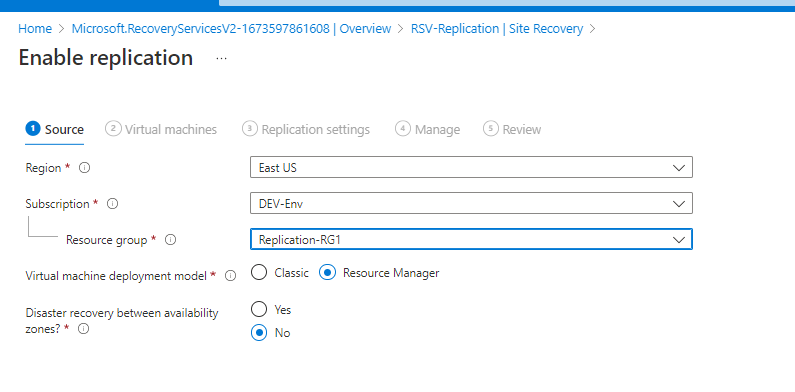
Task: Switch to the Replication settings tab
Action: click(x=306, y=129)
